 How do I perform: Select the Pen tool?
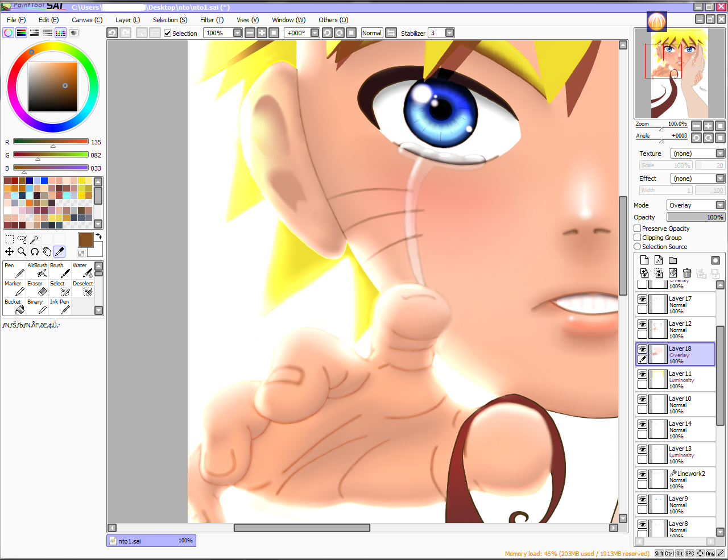tap(14, 270)
